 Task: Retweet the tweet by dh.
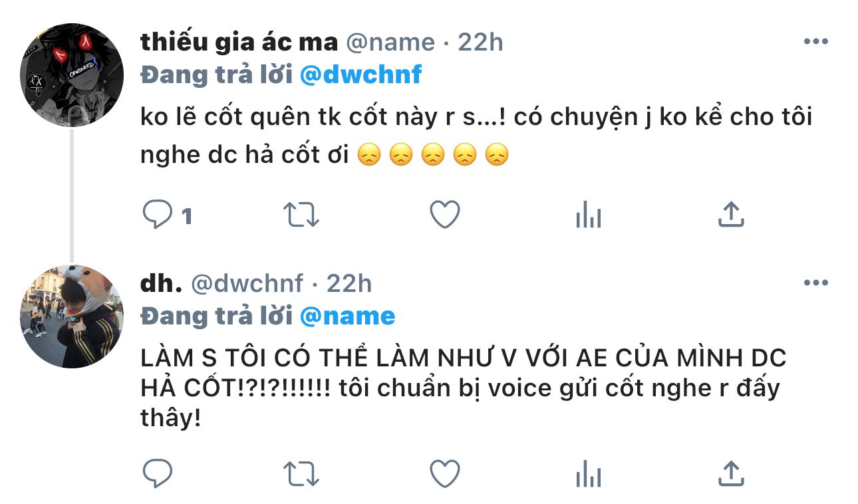[301, 474]
